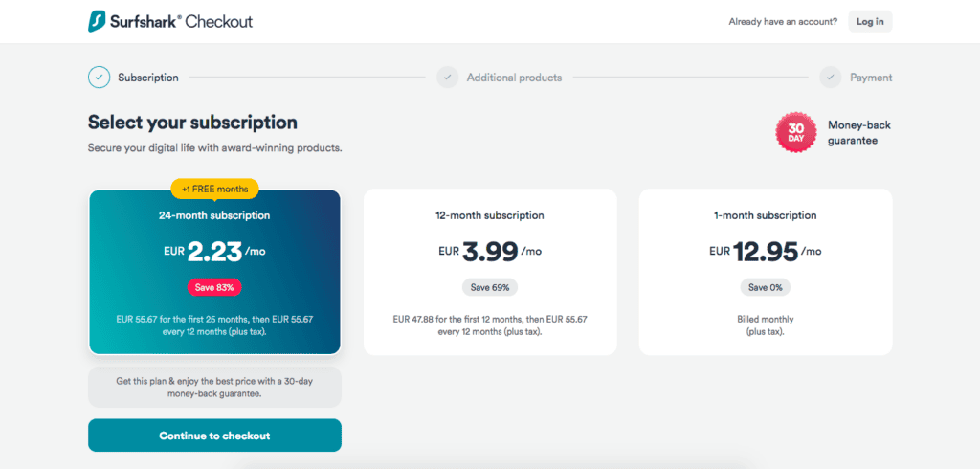Go to the Subscription step label

click(x=148, y=78)
